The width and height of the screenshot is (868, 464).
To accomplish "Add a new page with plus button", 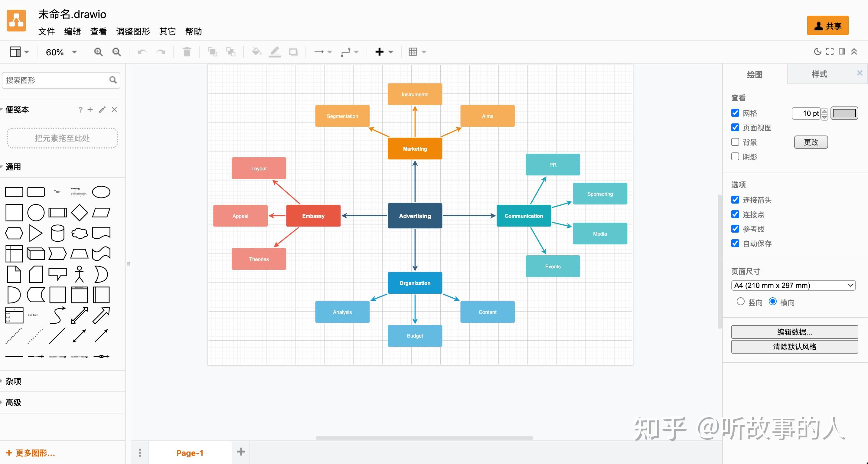I will (x=240, y=452).
